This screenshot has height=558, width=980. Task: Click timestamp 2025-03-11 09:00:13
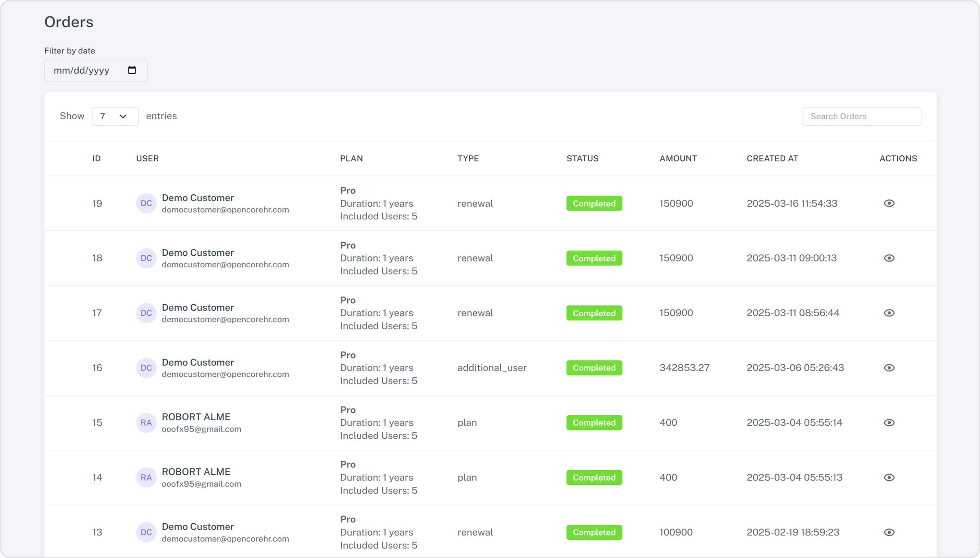pyautogui.click(x=791, y=258)
